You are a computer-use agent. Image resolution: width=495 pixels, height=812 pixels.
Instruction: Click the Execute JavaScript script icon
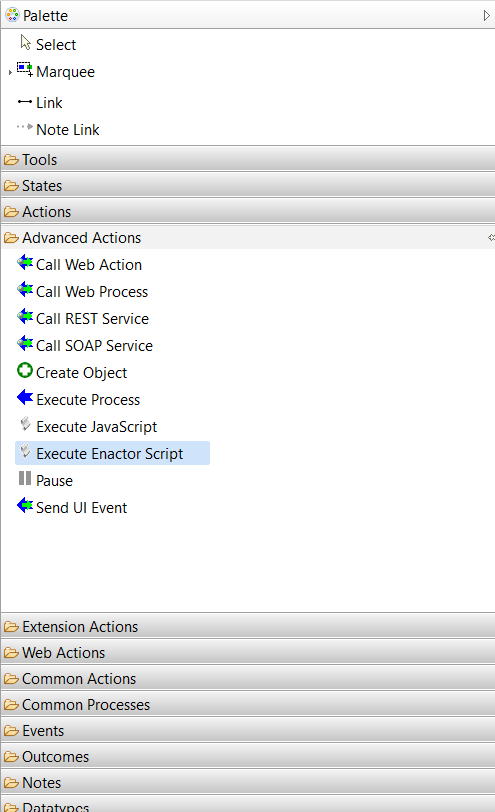25,425
